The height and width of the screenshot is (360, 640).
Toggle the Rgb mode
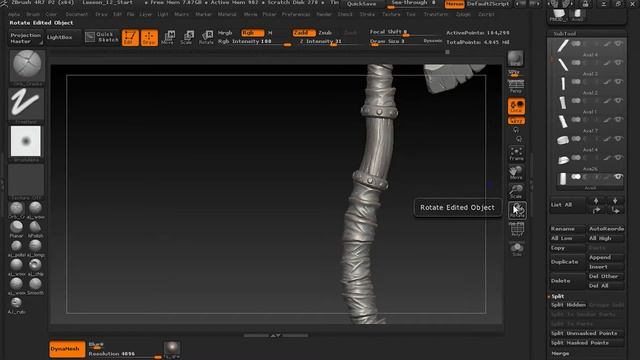[252, 33]
